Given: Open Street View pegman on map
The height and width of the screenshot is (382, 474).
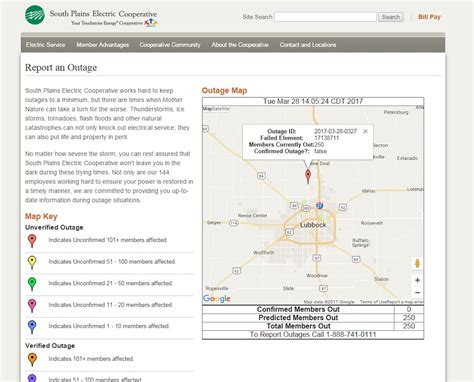Looking at the screenshot, I should pyautogui.click(x=417, y=263).
